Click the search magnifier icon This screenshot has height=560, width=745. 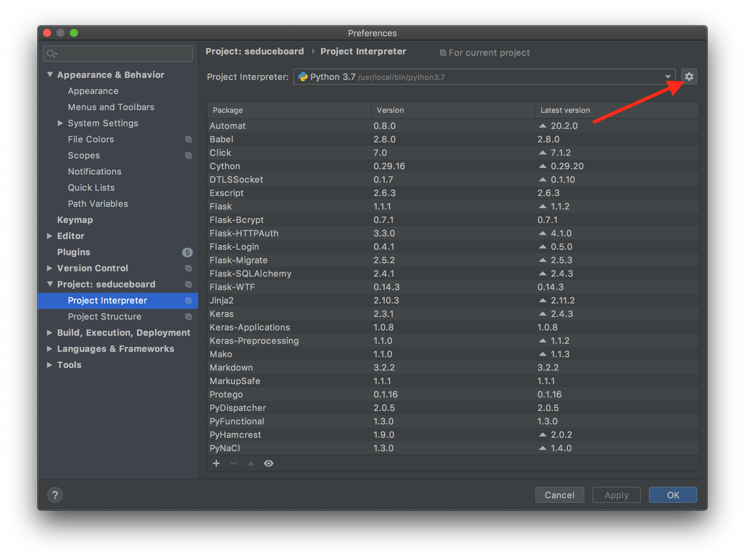point(51,53)
